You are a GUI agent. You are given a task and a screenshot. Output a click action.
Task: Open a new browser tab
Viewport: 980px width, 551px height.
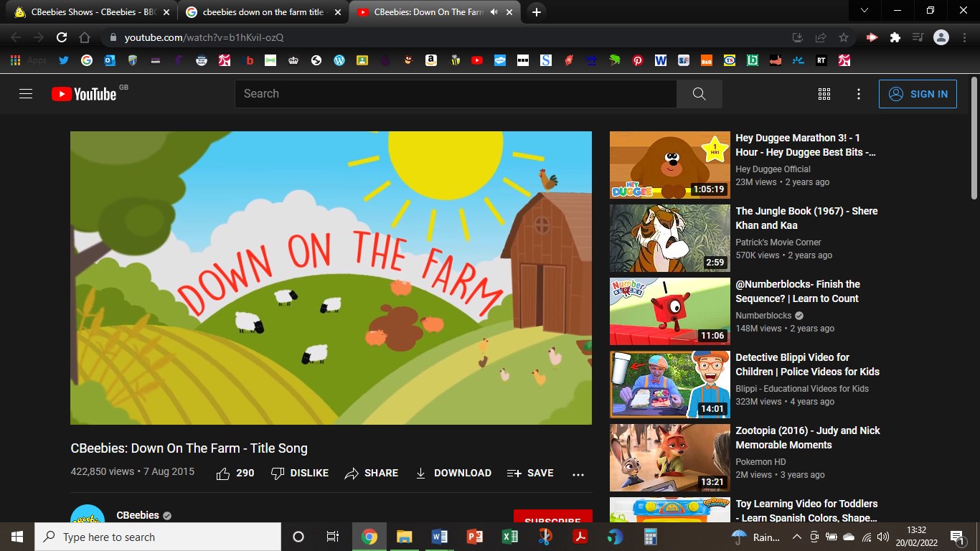537,12
